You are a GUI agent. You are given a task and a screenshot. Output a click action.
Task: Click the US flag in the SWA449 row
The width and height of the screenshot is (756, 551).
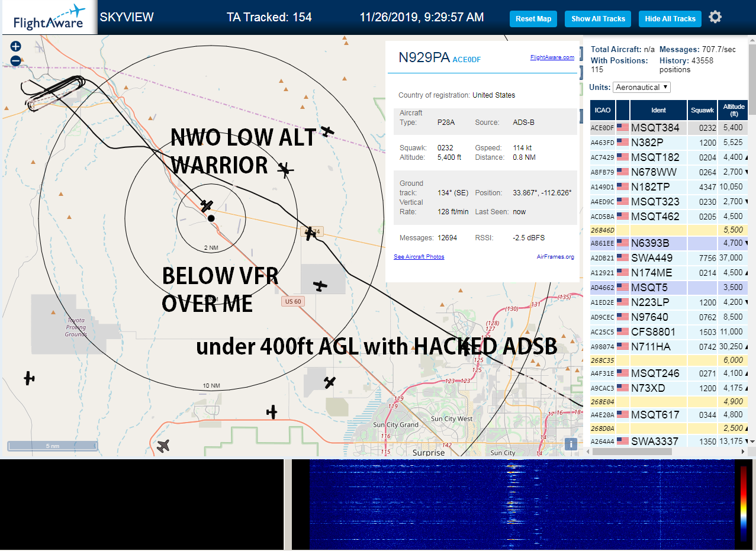(622, 258)
